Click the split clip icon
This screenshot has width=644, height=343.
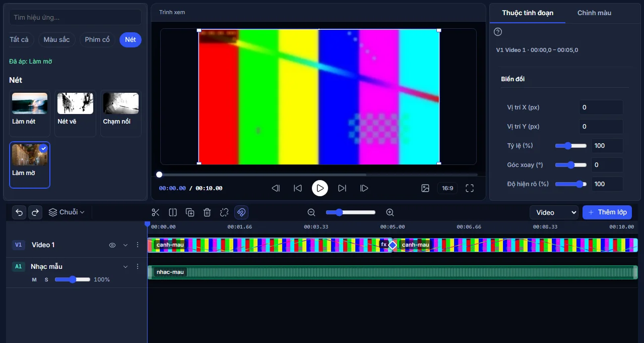[x=173, y=212]
